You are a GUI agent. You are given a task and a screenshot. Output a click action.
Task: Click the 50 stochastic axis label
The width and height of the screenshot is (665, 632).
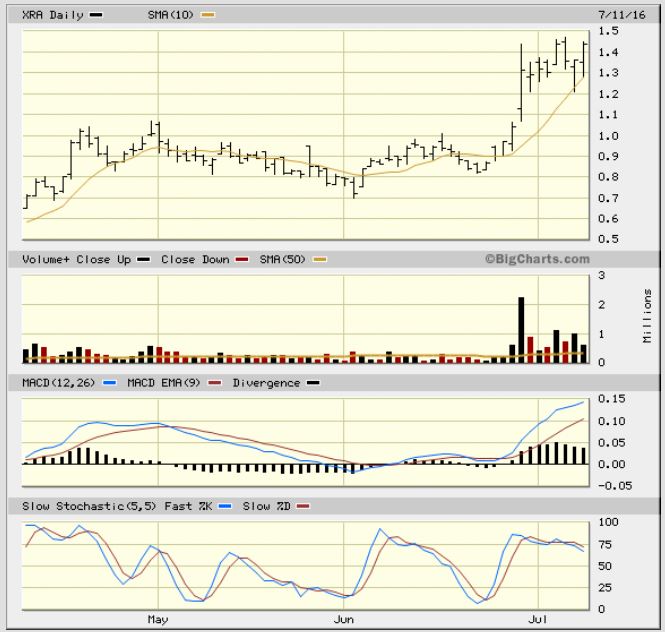(x=605, y=566)
